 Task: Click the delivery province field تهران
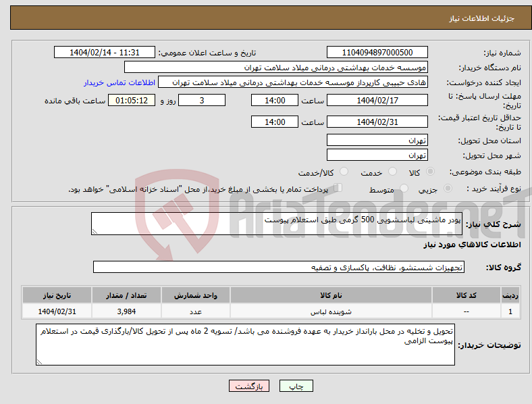(x=377, y=140)
